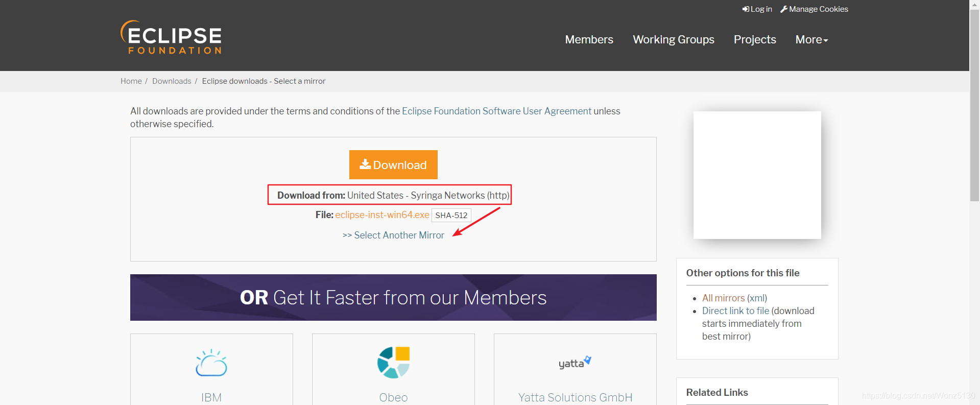Click the page vertical scrollbar thumb
The width and height of the screenshot is (980, 405).
pos(974,106)
